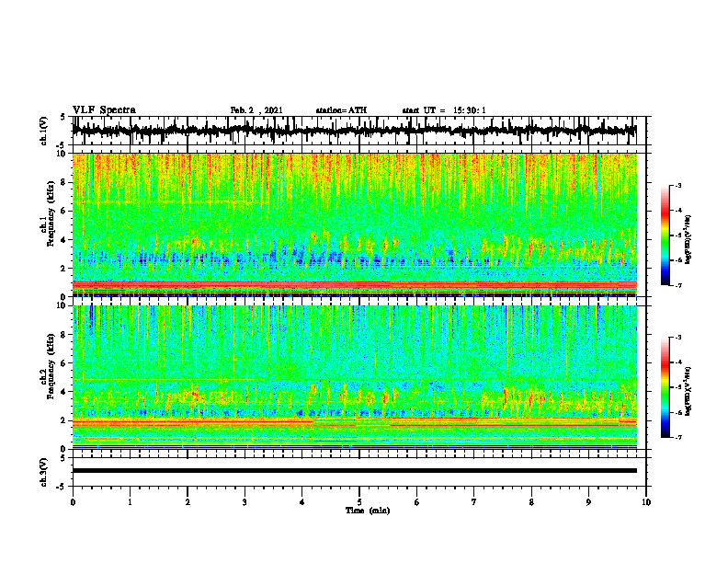Click the ch.2 spectrogram panel

click(355, 377)
